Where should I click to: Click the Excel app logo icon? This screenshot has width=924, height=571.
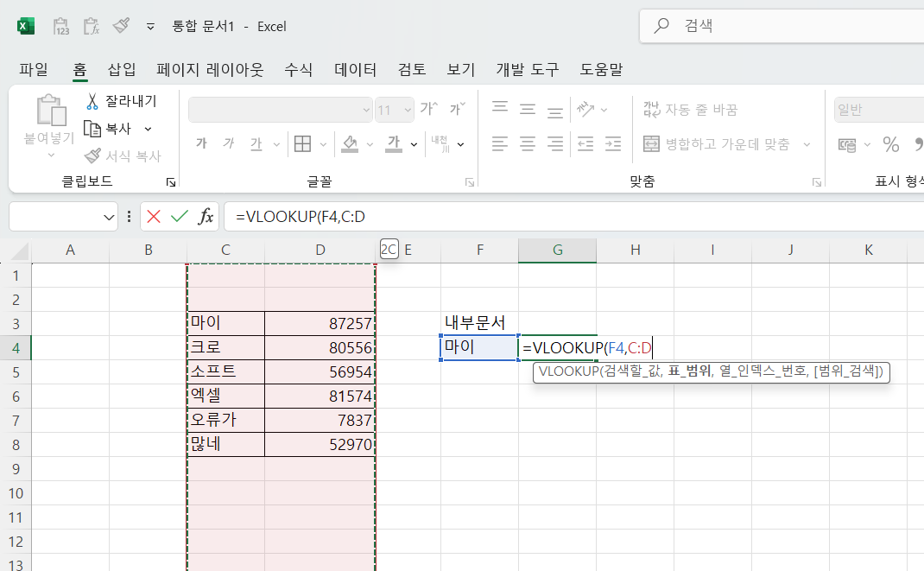25,26
